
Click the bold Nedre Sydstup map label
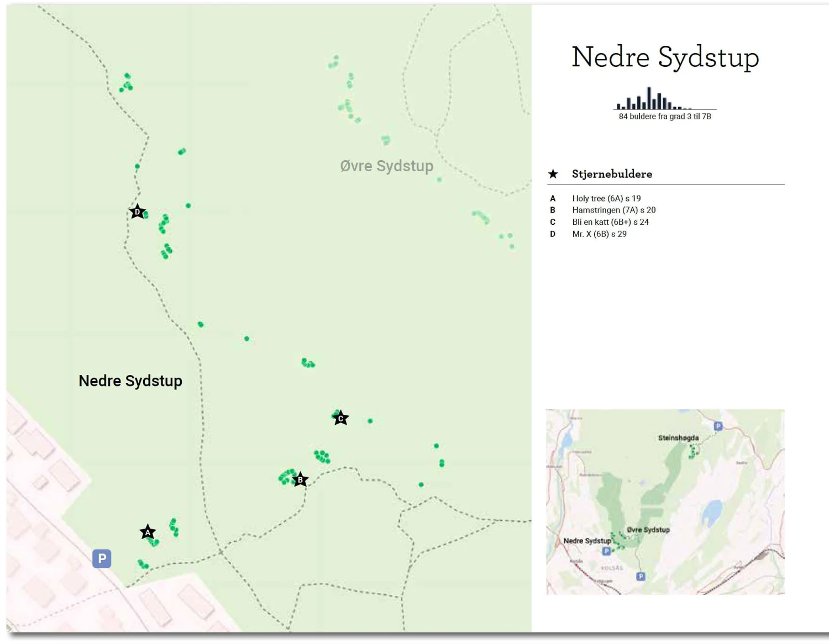click(x=130, y=381)
